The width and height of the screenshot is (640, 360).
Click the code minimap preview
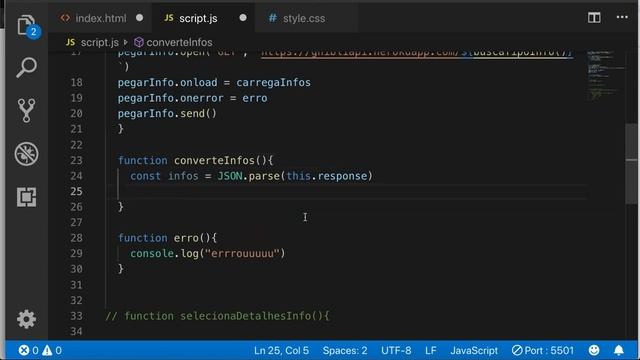point(605,76)
